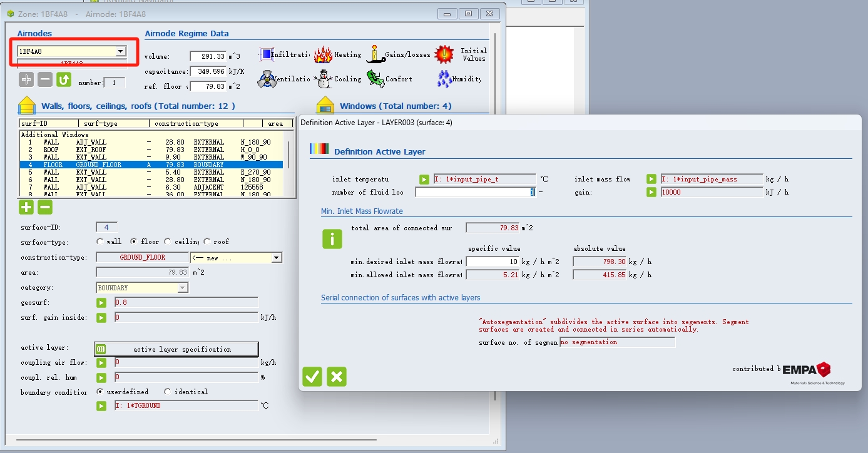This screenshot has height=453, width=868.
Task: Expand the airnode 1BF4A8 dropdown
Action: (x=120, y=51)
